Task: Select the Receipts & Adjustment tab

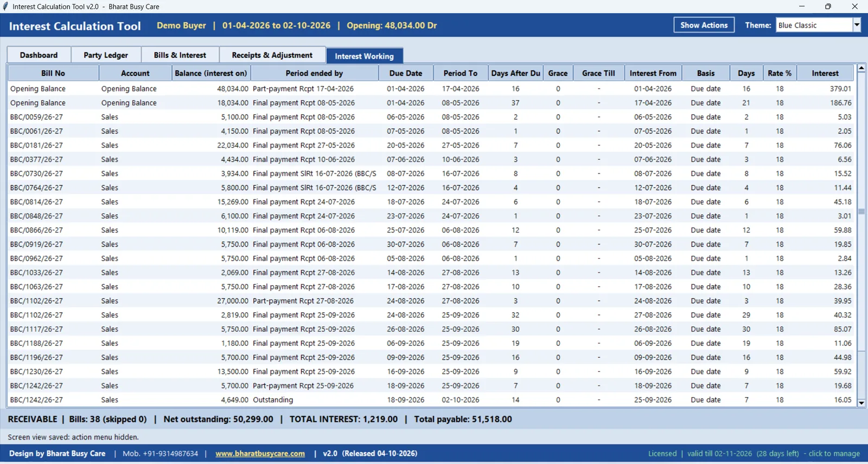Action: pyautogui.click(x=272, y=55)
